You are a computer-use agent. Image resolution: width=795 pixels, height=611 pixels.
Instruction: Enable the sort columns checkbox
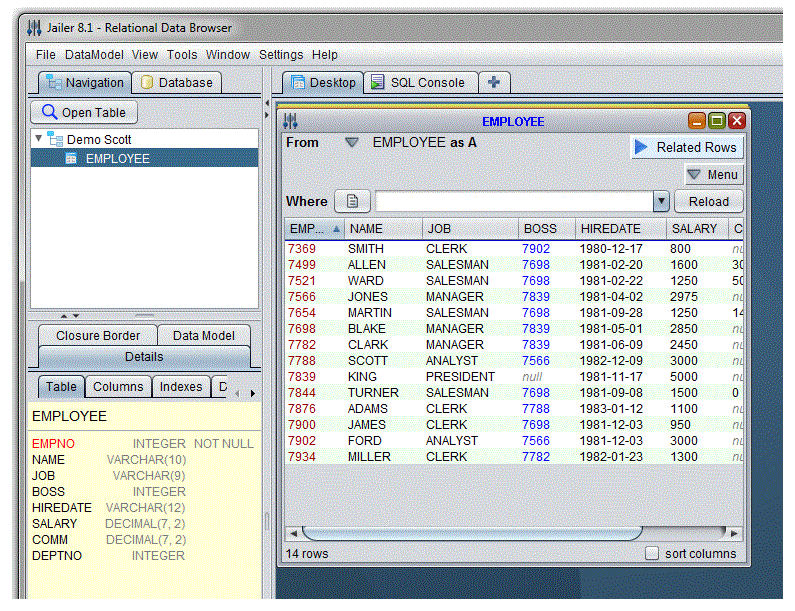click(x=652, y=553)
